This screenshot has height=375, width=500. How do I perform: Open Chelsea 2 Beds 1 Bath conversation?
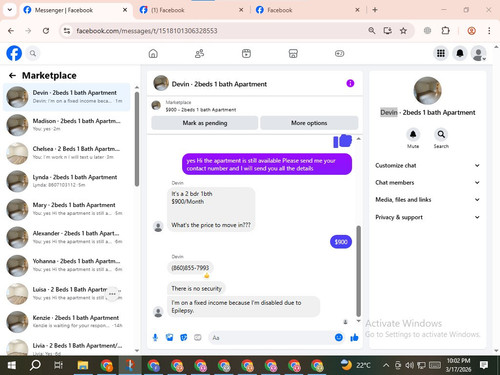coord(67,153)
